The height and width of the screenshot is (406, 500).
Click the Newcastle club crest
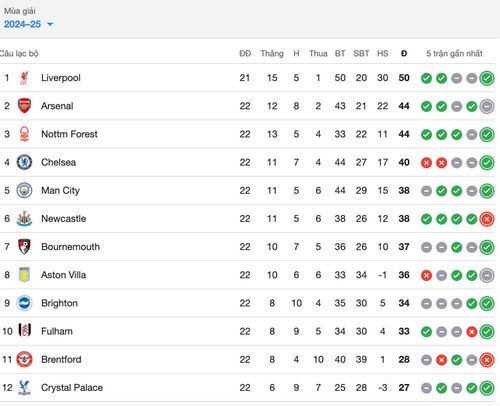pyautogui.click(x=24, y=219)
